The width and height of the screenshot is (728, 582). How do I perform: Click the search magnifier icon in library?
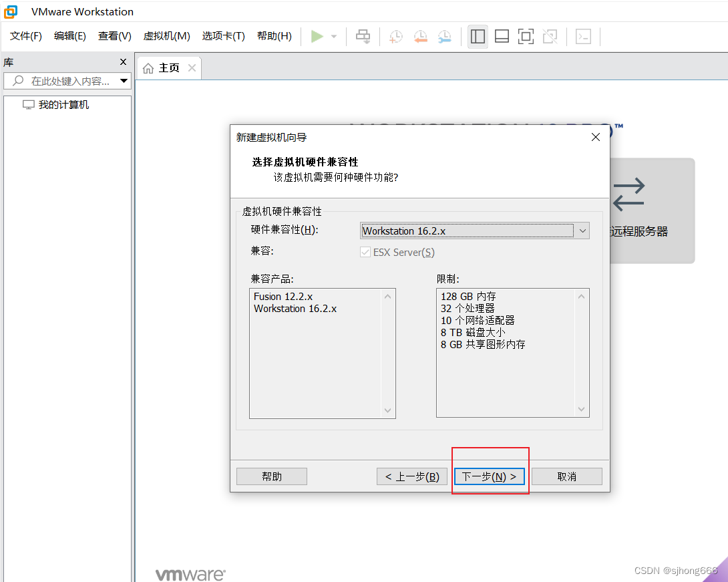(x=17, y=81)
